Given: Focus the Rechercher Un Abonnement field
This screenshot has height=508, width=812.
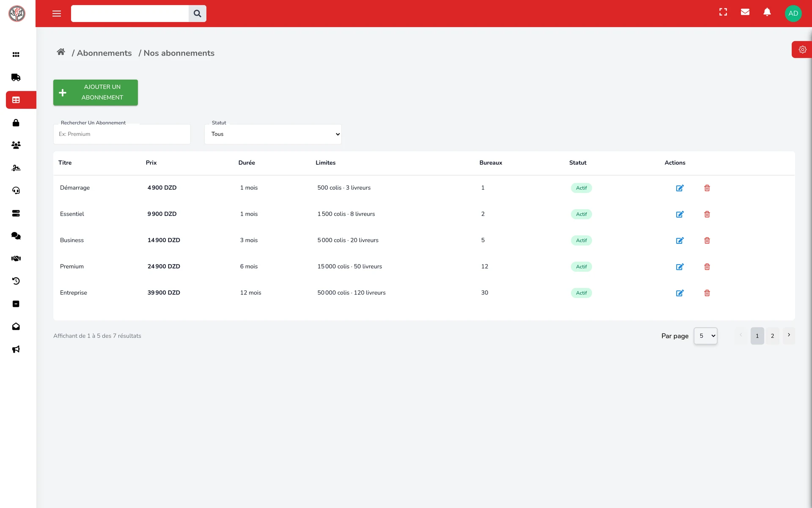Looking at the screenshot, I should pyautogui.click(x=122, y=134).
